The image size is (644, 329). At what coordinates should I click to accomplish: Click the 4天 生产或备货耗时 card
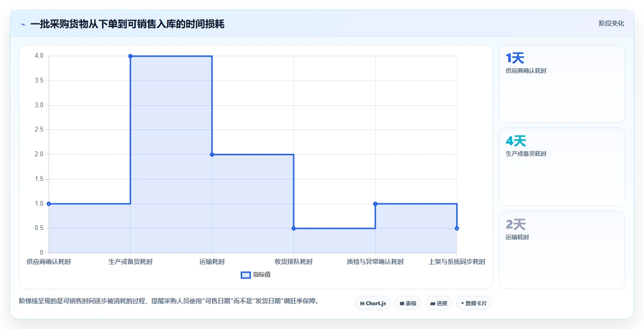(x=561, y=167)
